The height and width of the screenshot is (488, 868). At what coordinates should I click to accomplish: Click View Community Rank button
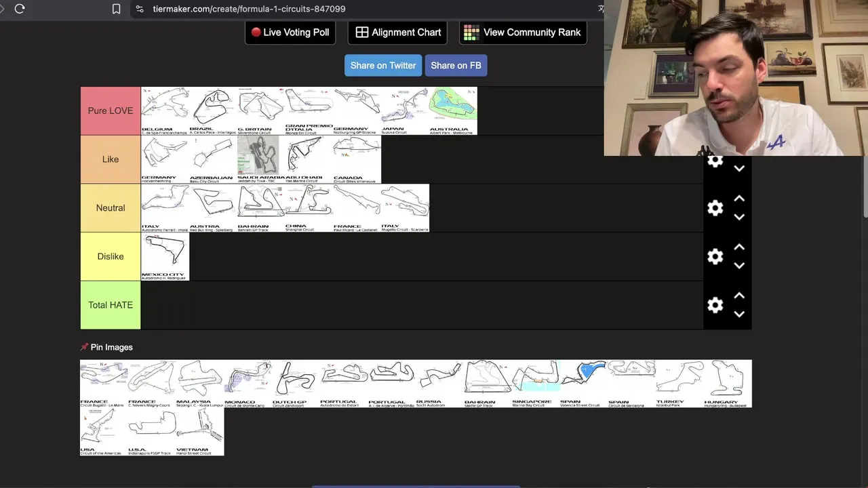[523, 32]
